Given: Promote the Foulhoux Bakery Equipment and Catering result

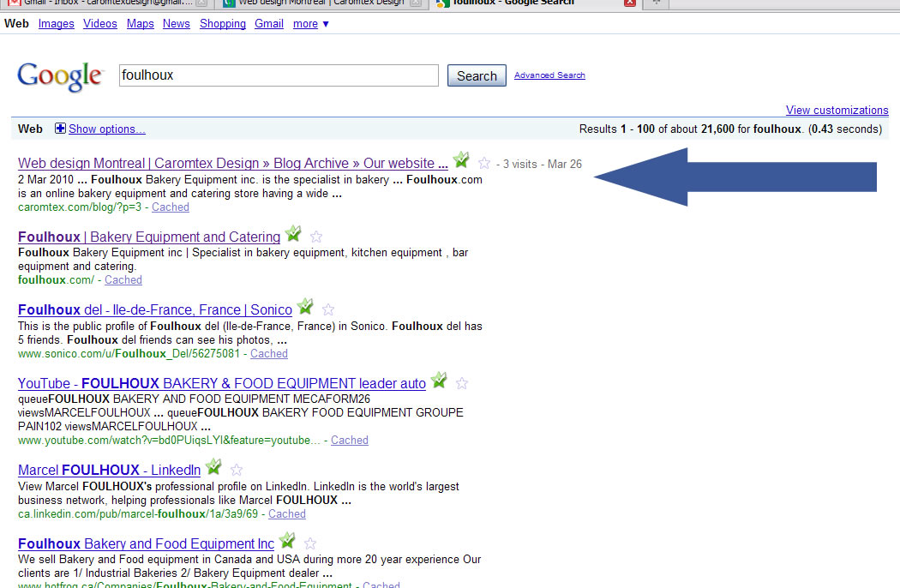Looking at the screenshot, I should [x=293, y=234].
